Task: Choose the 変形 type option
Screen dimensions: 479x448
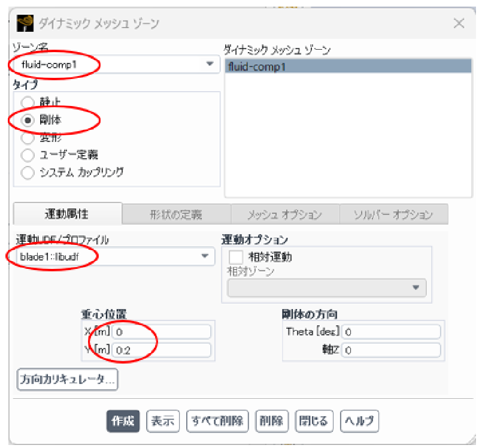Action: coord(28,137)
